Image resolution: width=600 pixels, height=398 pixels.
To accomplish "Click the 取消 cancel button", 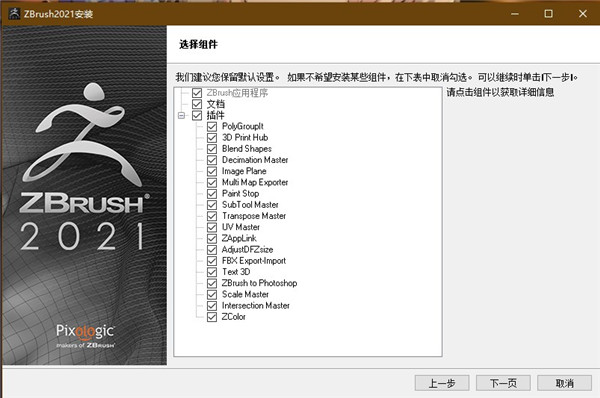I will point(564,383).
